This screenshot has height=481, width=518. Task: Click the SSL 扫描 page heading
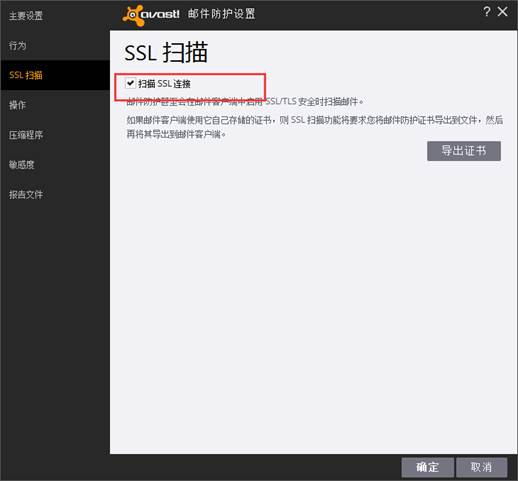click(166, 52)
